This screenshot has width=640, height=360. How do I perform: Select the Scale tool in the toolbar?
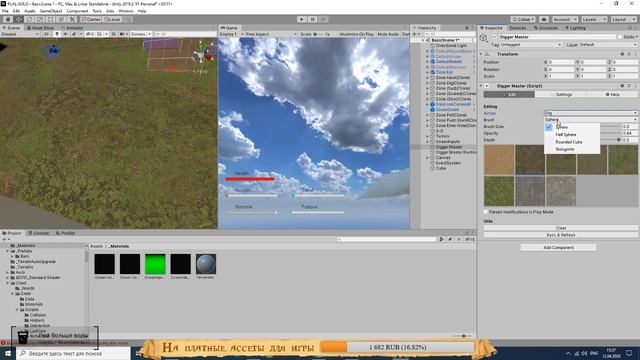(x=40, y=19)
